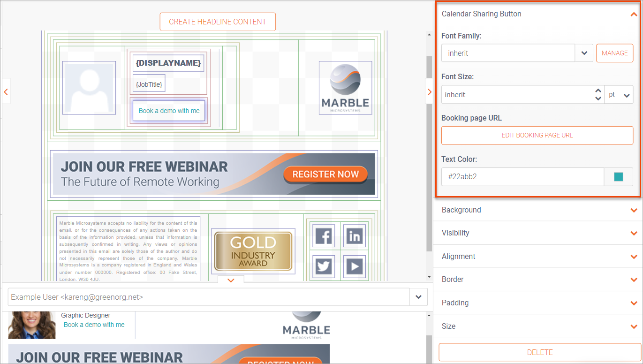Click the LinkedIn icon in signature
This screenshot has height=364, width=643.
pos(355,236)
